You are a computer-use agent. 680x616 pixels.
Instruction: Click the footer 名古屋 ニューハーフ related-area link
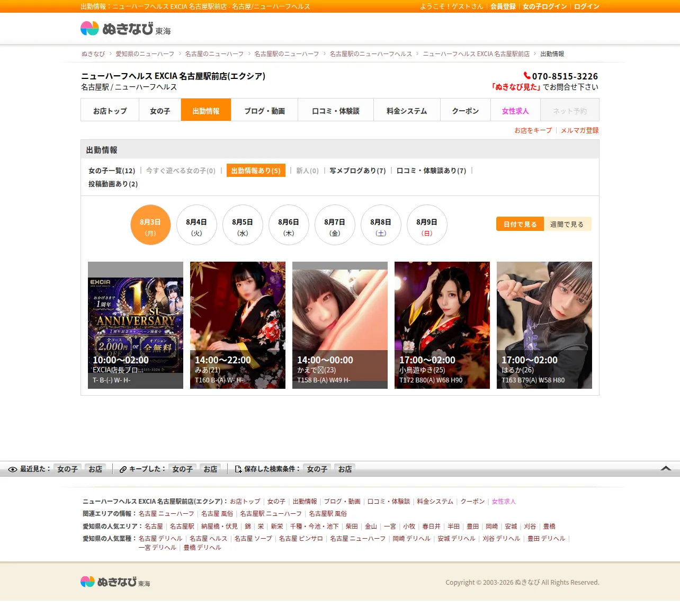pos(166,514)
